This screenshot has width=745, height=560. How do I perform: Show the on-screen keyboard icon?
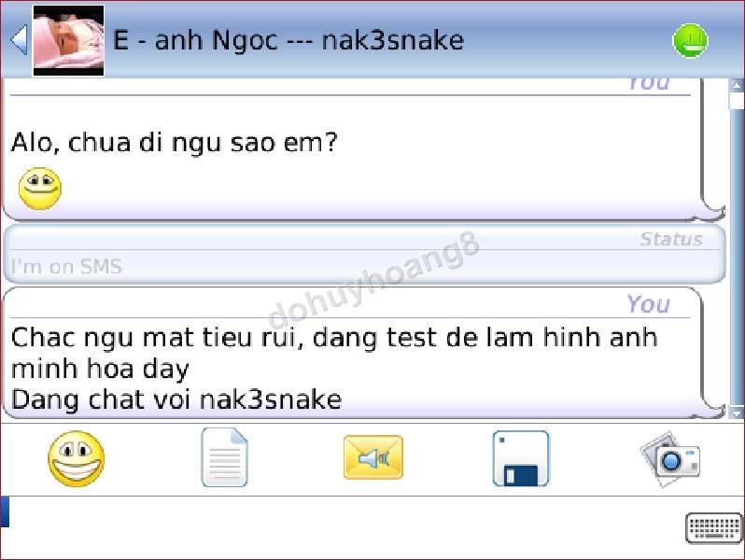713,527
